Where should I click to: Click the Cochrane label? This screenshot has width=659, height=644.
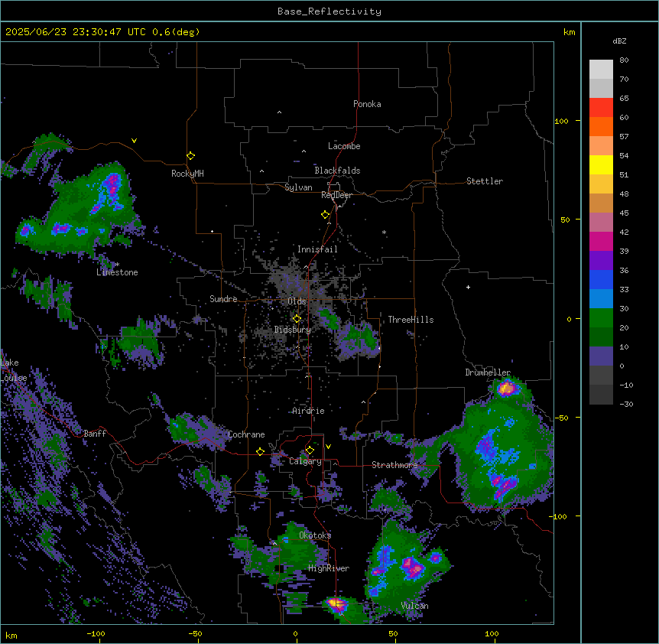[x=246, y=434]
